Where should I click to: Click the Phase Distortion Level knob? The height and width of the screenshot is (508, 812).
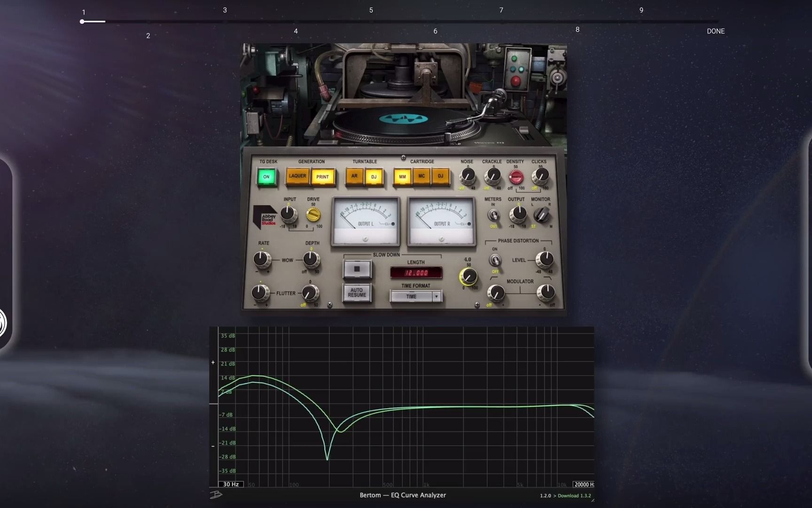point(545,259)
